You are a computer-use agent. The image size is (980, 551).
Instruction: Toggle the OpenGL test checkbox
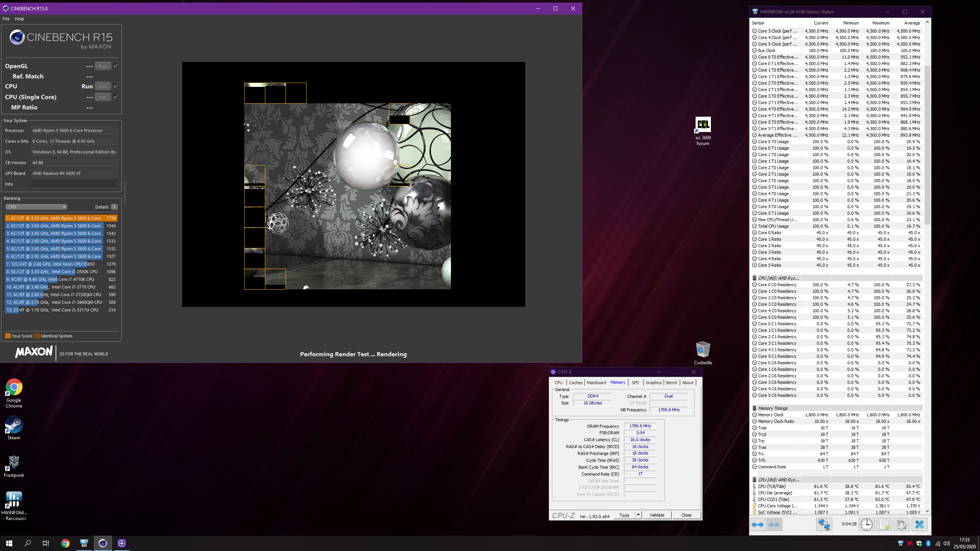coord(116,65)
